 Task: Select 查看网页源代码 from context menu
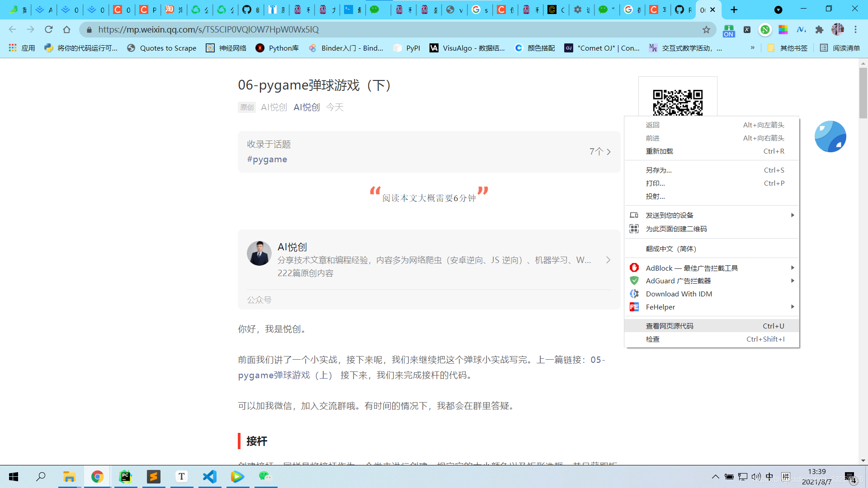[x=670, y=326]
